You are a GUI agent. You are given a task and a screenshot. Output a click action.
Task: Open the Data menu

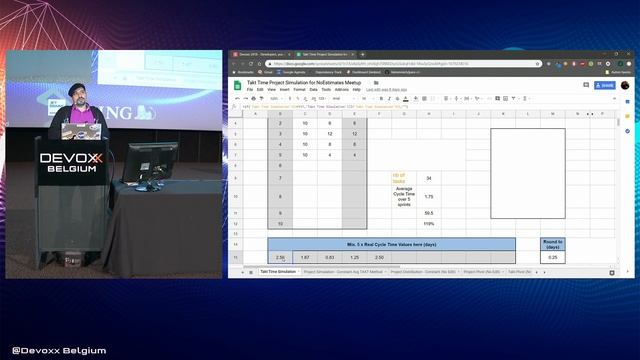click(313, 89)
